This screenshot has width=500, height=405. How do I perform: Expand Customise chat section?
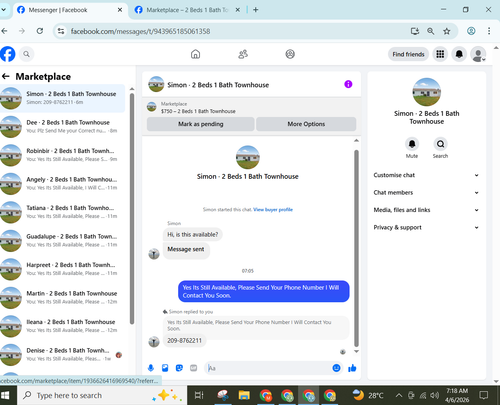[x=426, y=175]
